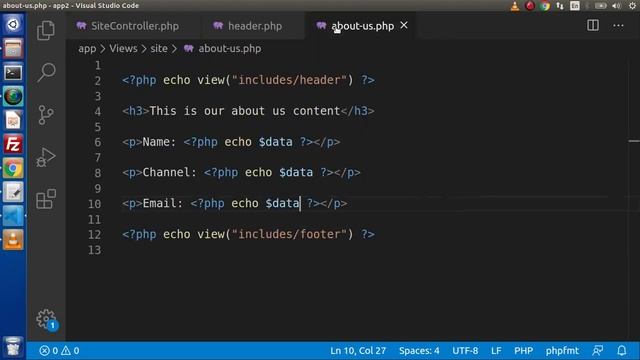Click $data on the Channel line
The width and height of the screenshot is (640, 360).
(x=296, y=173)
